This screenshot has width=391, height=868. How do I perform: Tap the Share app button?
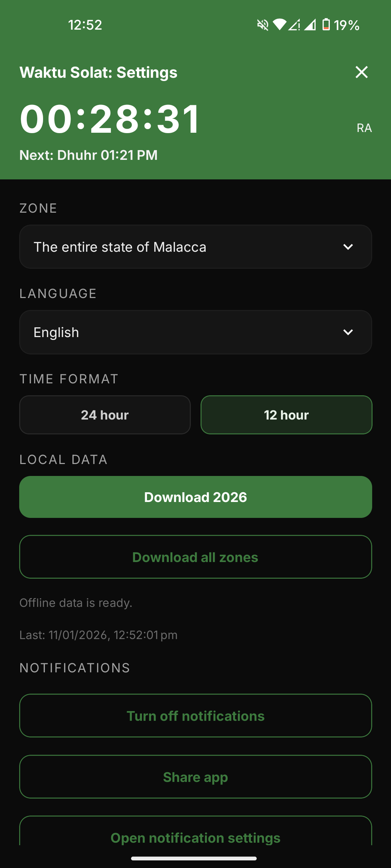[x=195, y=777]
